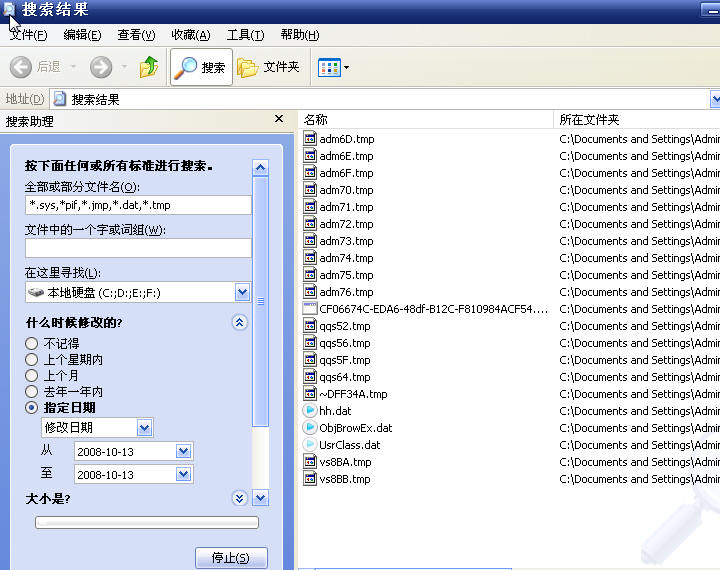Screen dimensions: 720x570
Task: Select the ~DFF34A.tmp file name
Action: 353,394
